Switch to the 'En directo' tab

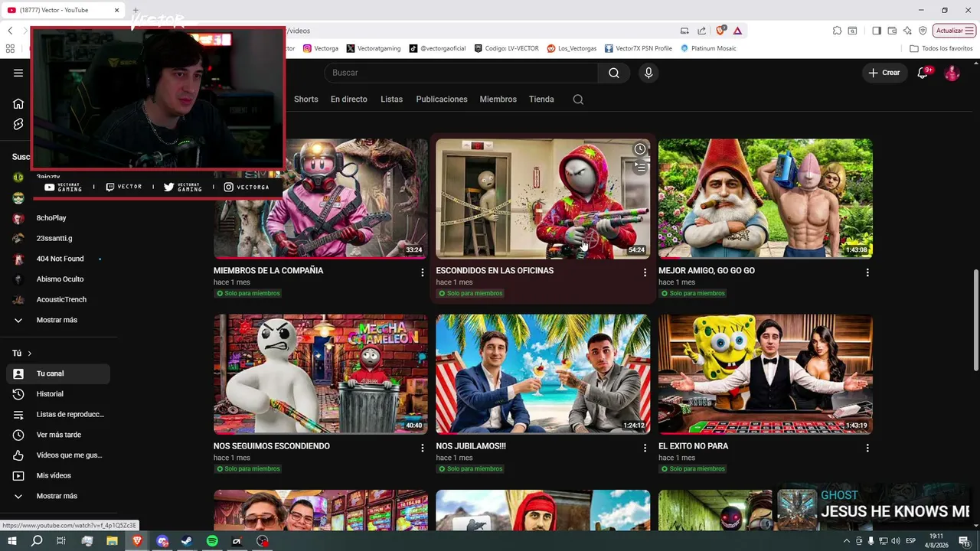348,99
